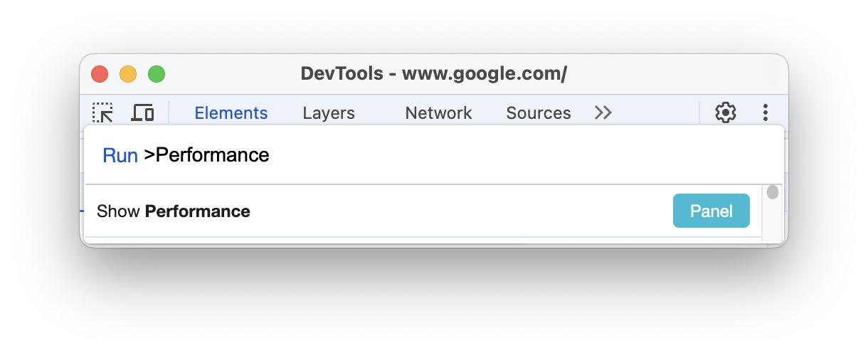
Task: Open DevTools settings gear
Action: 725,112
